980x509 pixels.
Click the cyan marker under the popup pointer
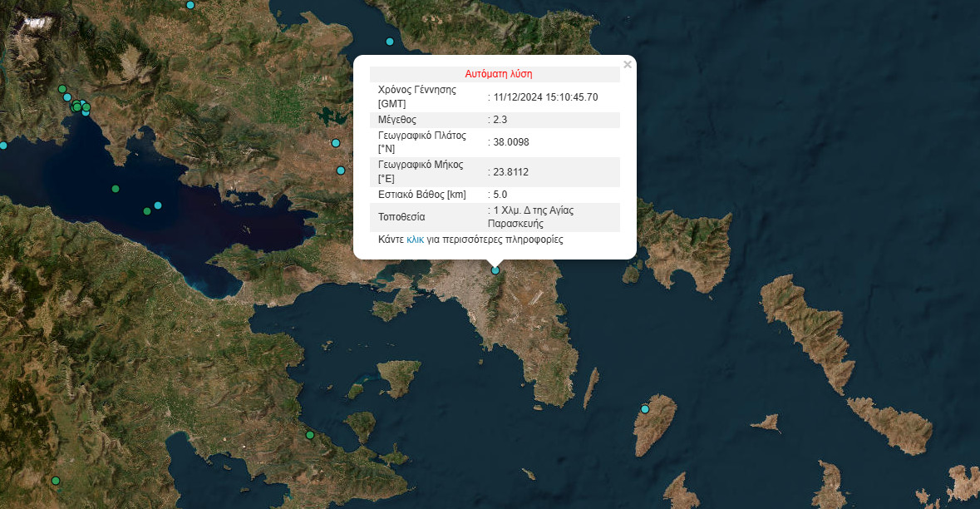click(x=495, y=269)
